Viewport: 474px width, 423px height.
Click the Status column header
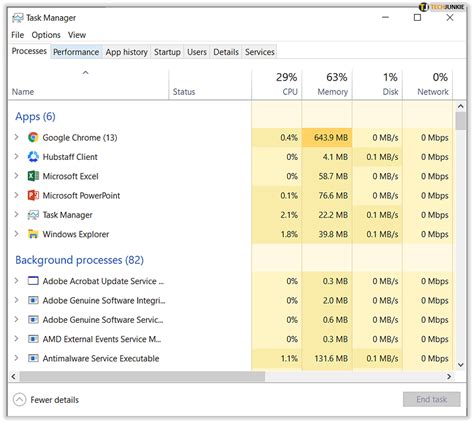[210, 85]
